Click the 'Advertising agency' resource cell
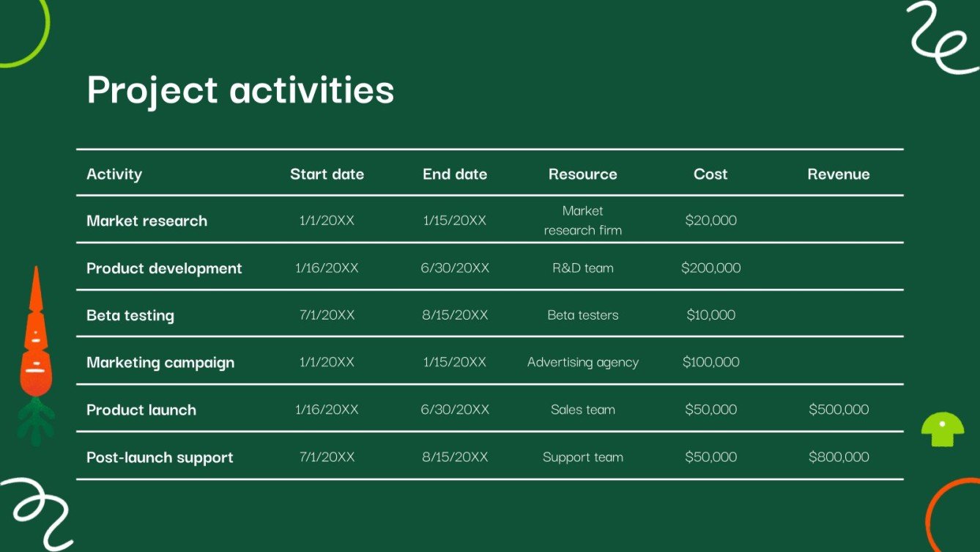The height and width of the screenshot is (552, 980). coord(582,361)
